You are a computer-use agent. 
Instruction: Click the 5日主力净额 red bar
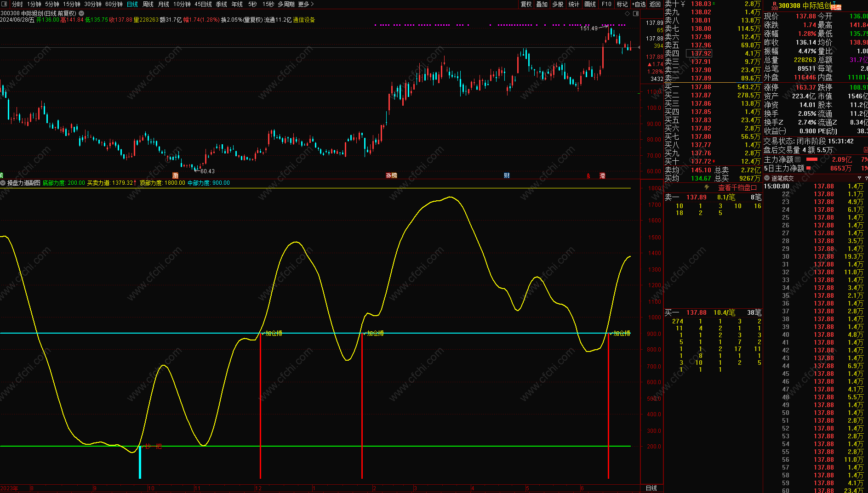point(809,168)
